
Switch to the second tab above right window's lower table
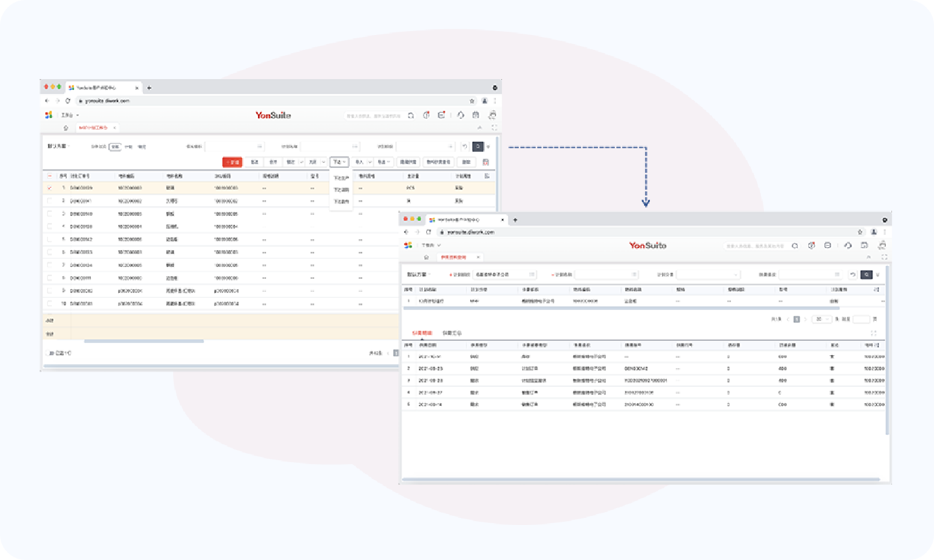(x=452, y=333)
